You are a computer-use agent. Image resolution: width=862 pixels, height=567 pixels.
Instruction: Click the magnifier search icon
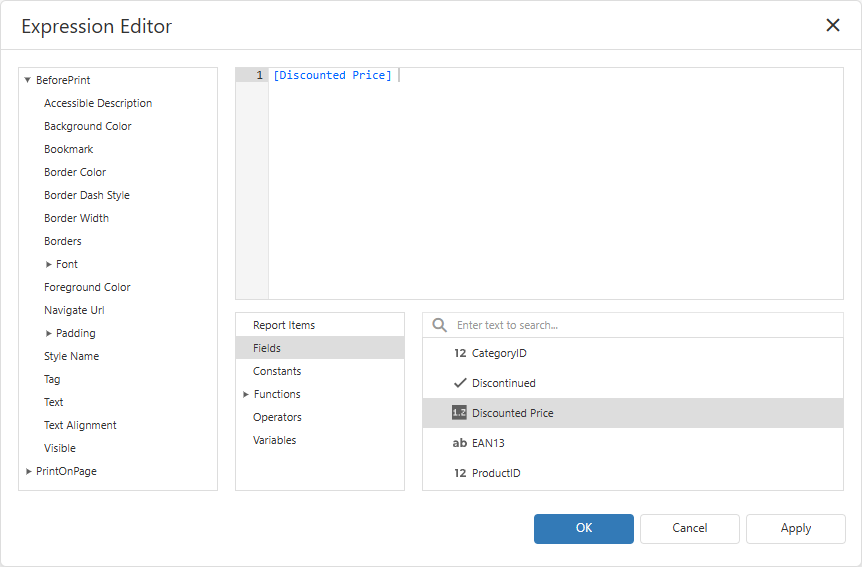click(x=439, y=325)
